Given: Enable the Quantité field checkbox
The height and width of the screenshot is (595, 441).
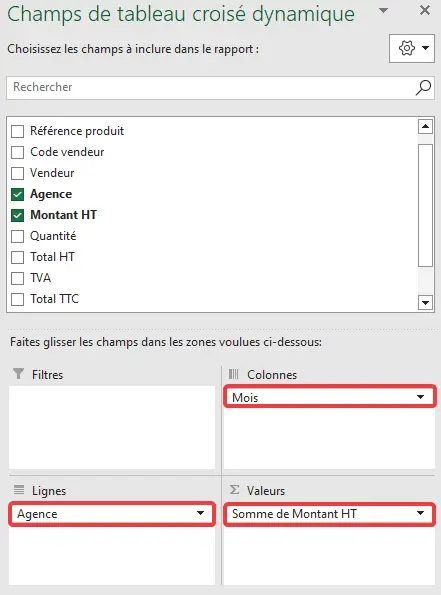Looking at the screenshot, I should pos(17,236).
